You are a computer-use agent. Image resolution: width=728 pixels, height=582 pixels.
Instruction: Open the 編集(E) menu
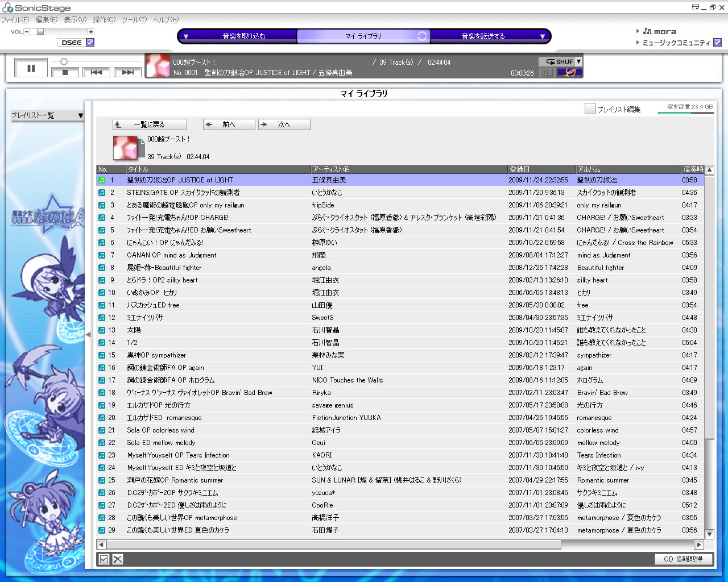[46, 20]
